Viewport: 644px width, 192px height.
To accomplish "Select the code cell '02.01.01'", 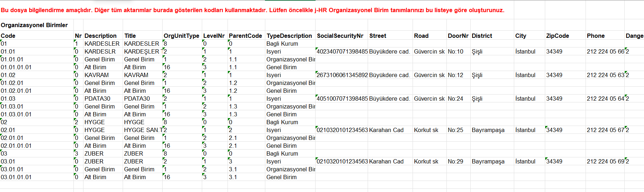I will pos(12,138).
